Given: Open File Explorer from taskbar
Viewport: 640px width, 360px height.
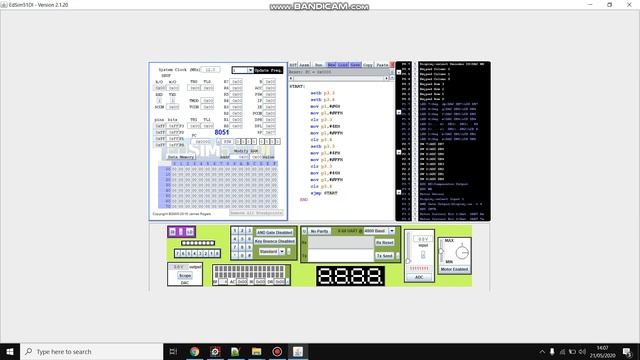Looking at the screenshot, I should tap(256, 351).
